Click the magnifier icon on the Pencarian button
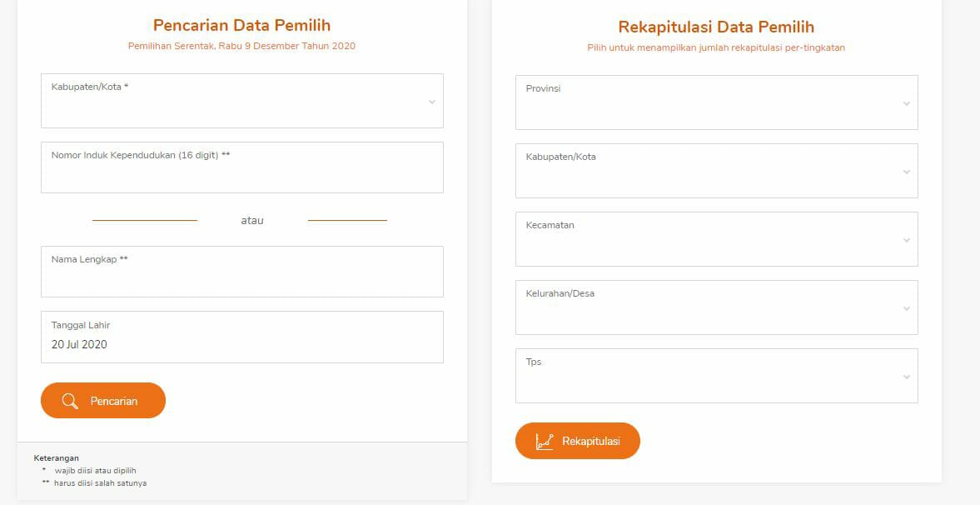980x505 pixels. [71, 401]
